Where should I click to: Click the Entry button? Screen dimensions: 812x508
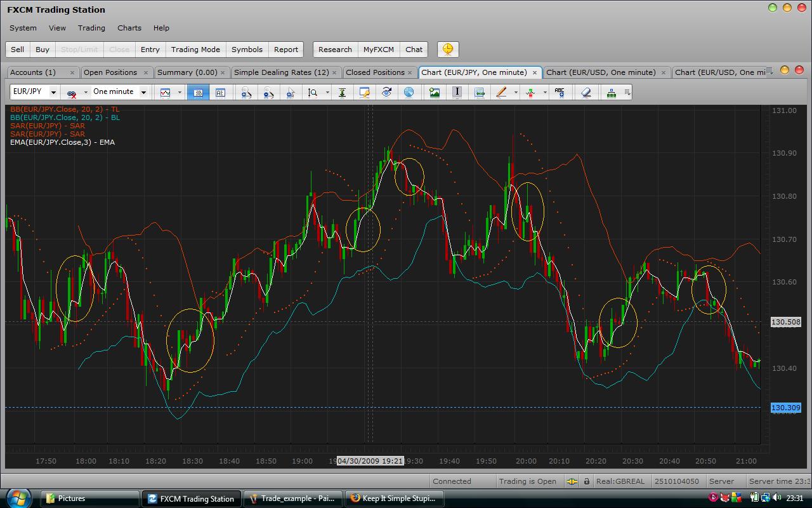[150, 50]
